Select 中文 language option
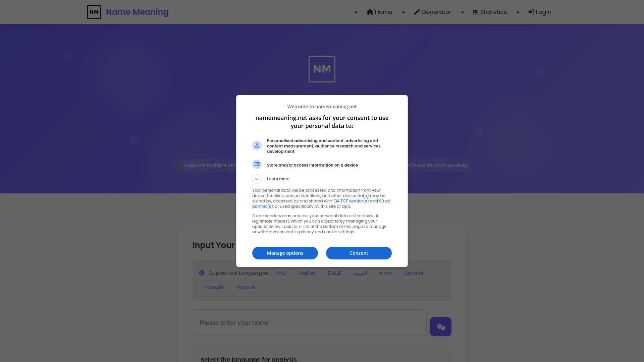 [281, 273]
